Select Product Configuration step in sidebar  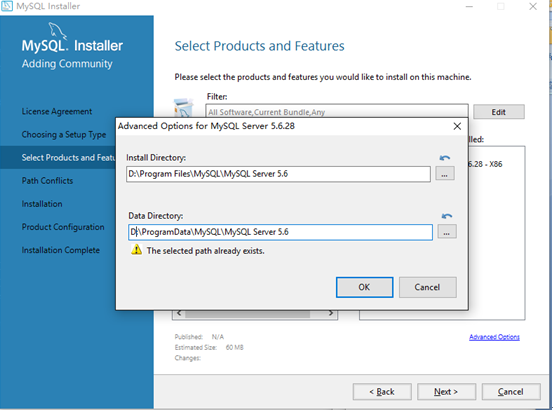pyautogui.click(x=63, y=227)
